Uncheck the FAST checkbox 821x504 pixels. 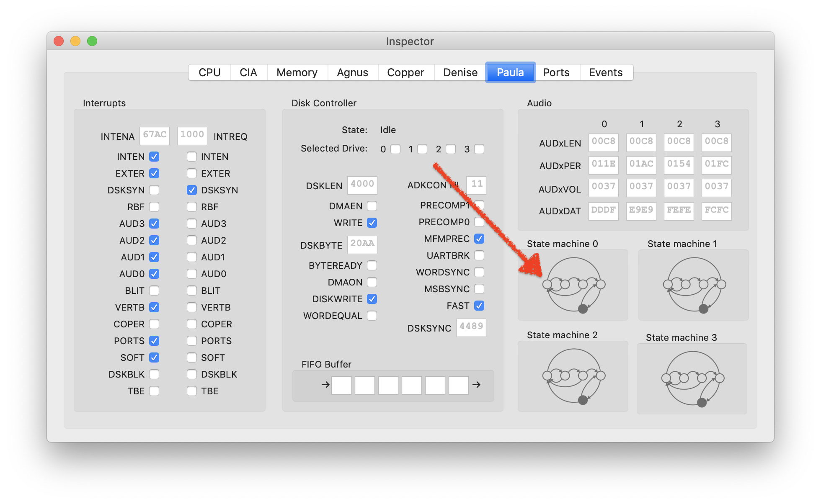479,306
